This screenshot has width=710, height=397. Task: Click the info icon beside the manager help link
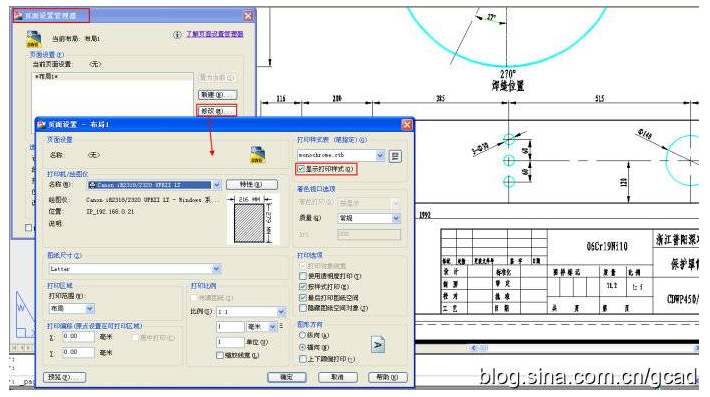(178, 34)
